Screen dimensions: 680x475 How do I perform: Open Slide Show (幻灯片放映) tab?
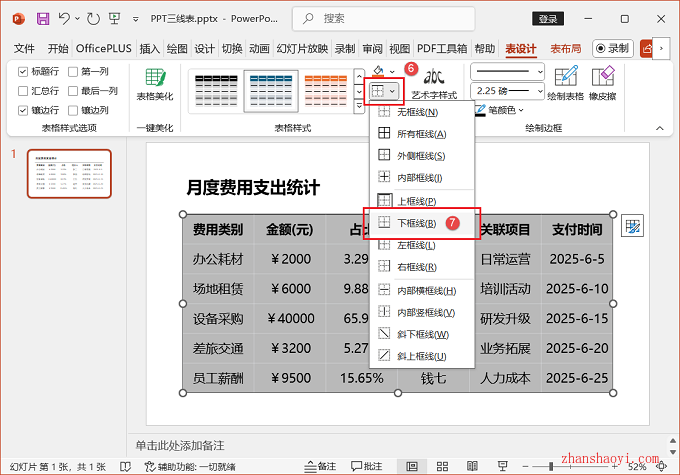click(x=302, y=49)
